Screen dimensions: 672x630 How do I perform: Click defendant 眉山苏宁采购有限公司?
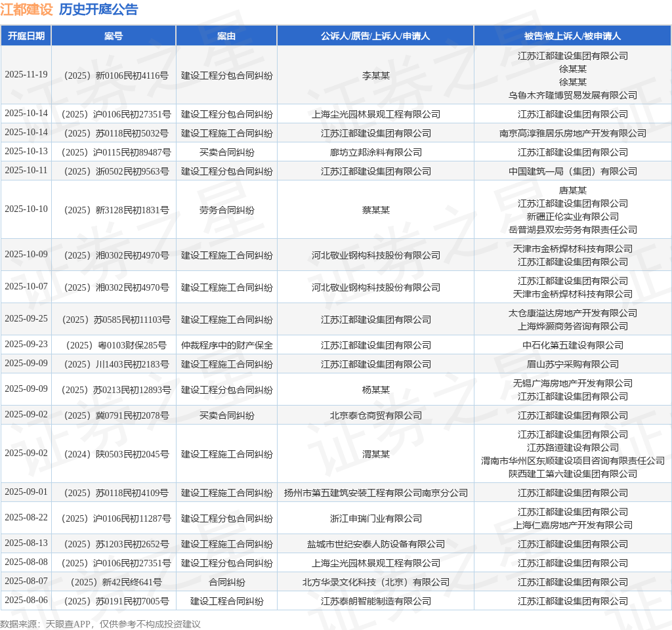coord(572,364)
